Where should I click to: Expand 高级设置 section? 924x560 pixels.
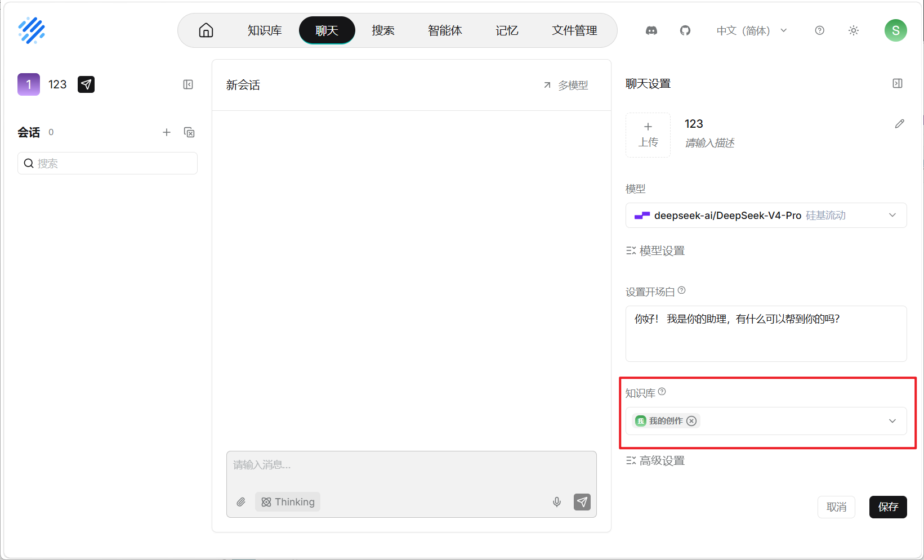655,461
